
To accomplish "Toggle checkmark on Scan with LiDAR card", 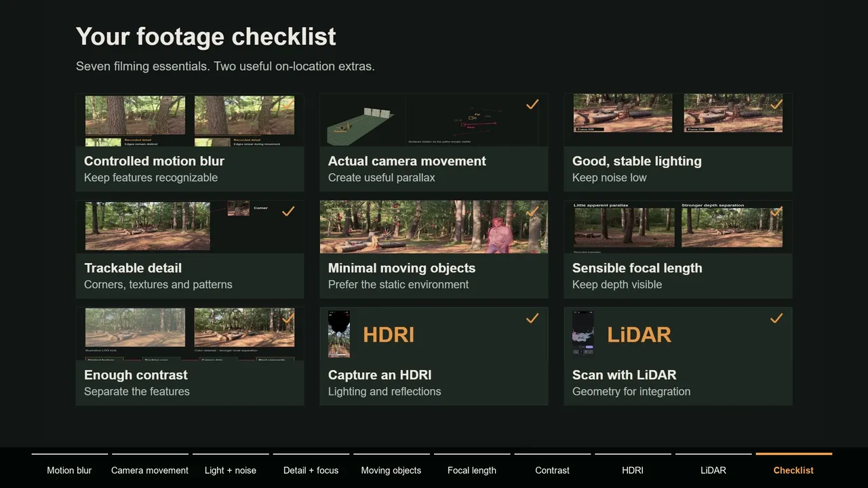I will point(776,318).
